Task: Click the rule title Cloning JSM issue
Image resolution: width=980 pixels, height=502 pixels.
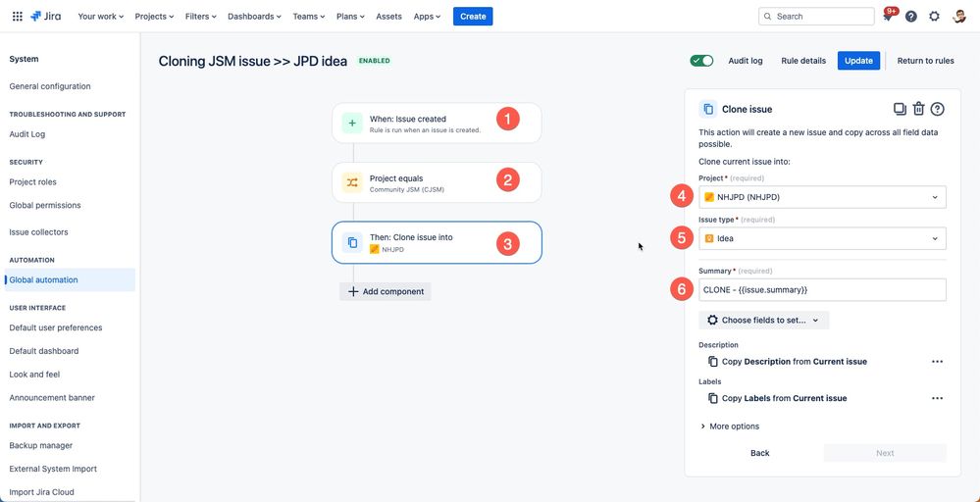Action: tap(252, 61)
